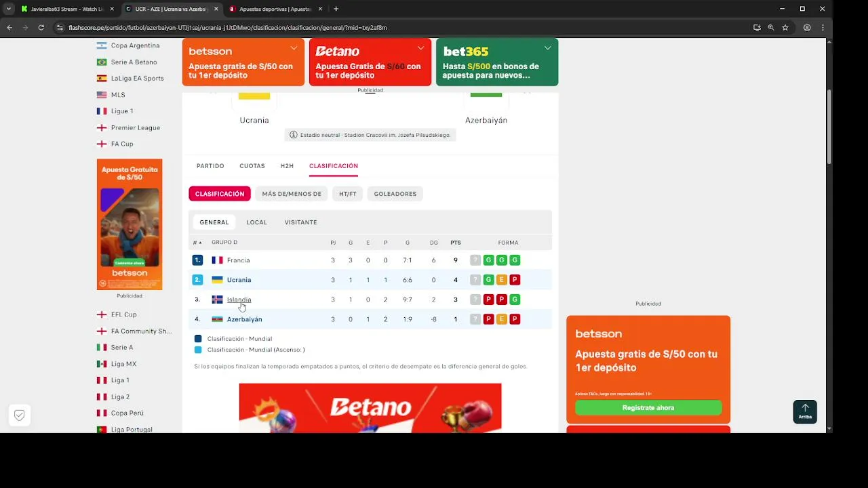This screenshot has height=488, width=868.
Task: Open EFL Cup league link
Action: (124, 314)
